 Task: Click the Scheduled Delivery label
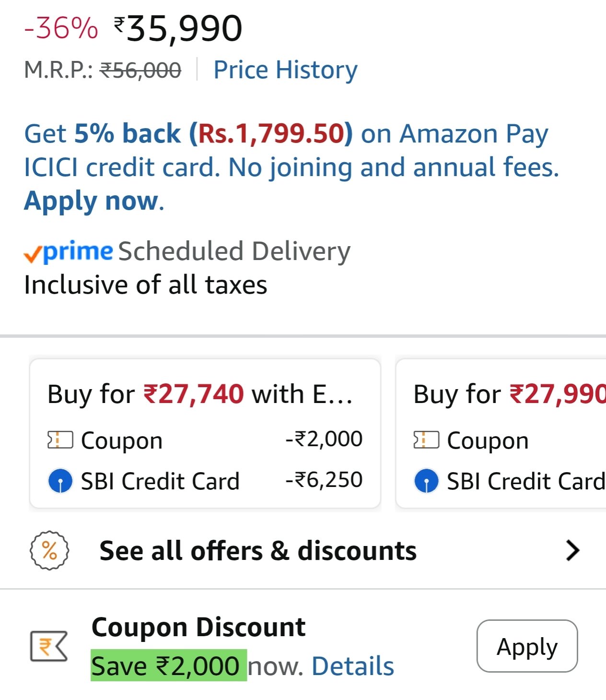[x=234, y=251]
